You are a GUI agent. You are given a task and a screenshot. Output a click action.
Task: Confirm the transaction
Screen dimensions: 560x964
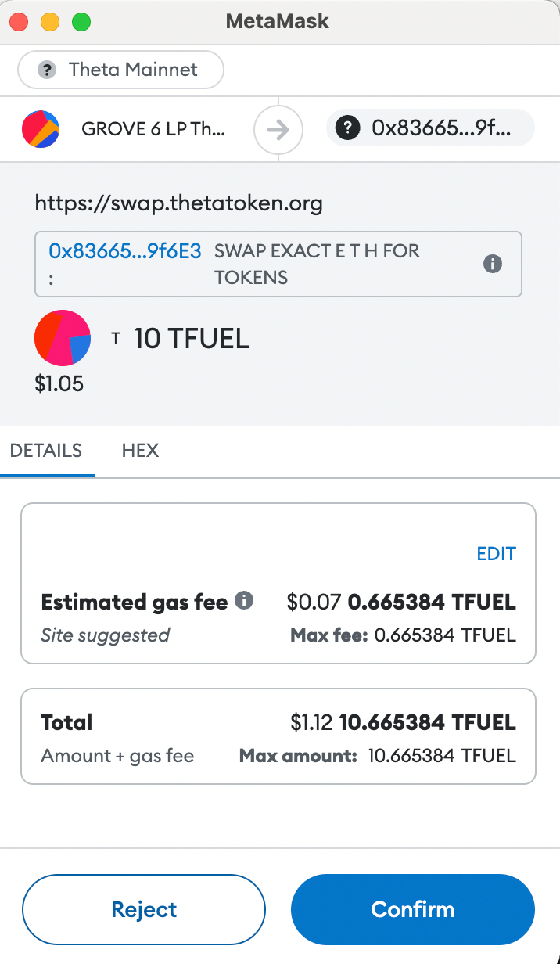tap(412, 909)
